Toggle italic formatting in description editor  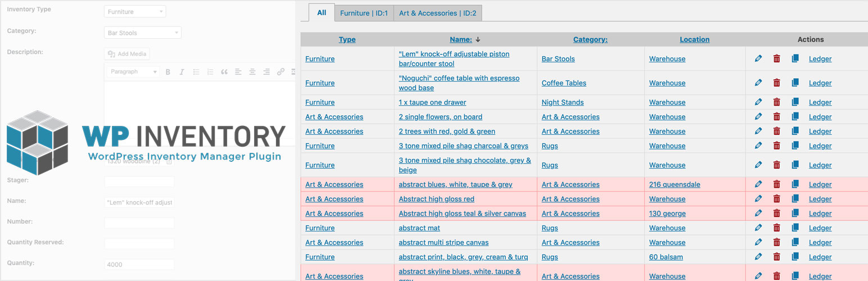(x=182, y=72)
